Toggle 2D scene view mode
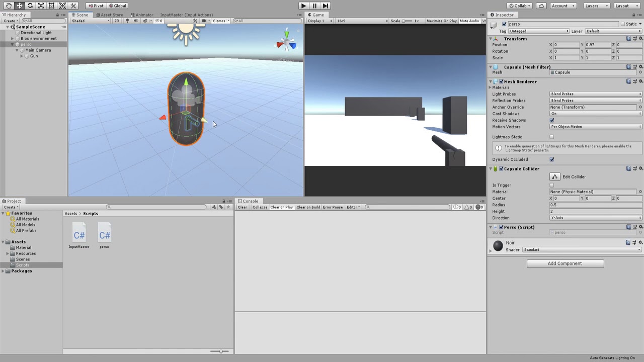 (116, 21)
